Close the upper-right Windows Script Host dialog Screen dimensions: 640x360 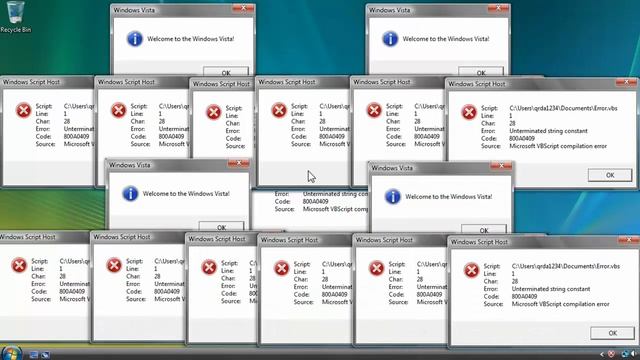(627, 82)
